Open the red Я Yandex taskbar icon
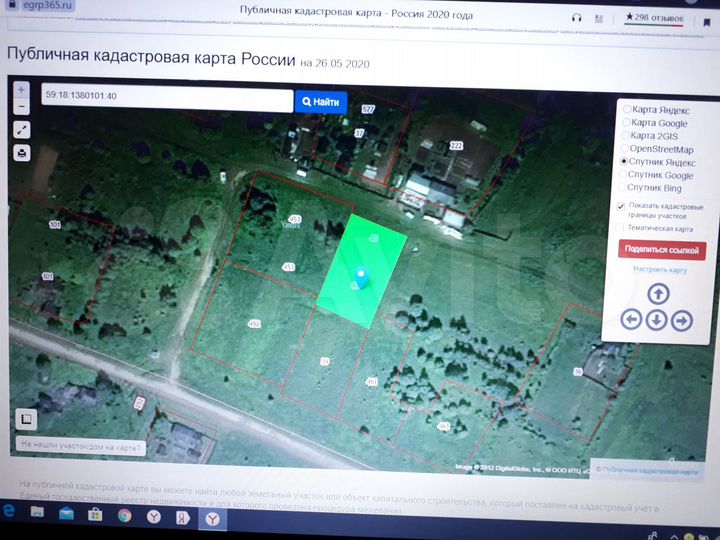This screenshot has width=720, height=540. click(183, 518)
